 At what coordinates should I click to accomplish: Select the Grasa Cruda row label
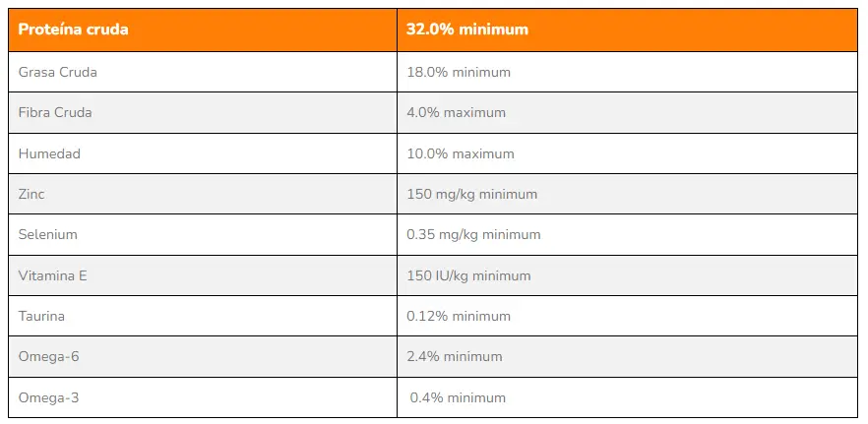pos(58,72)
